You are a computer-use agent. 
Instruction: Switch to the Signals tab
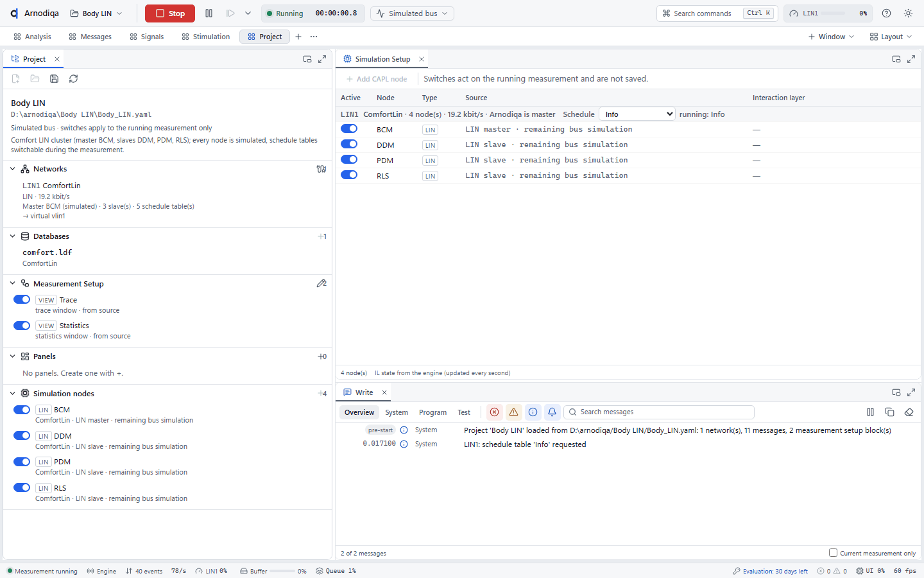(x=147, y=37)
